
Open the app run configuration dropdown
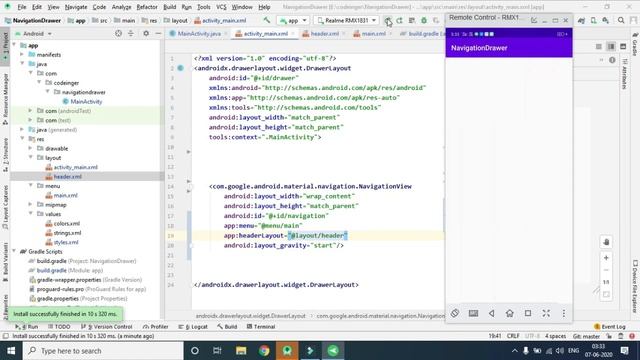point(293,20)
